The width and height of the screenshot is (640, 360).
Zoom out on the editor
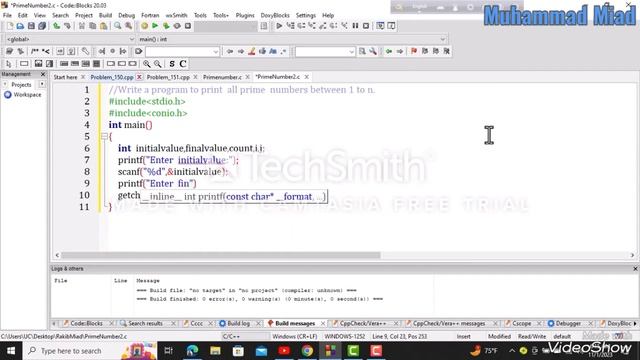coord(158,64)
